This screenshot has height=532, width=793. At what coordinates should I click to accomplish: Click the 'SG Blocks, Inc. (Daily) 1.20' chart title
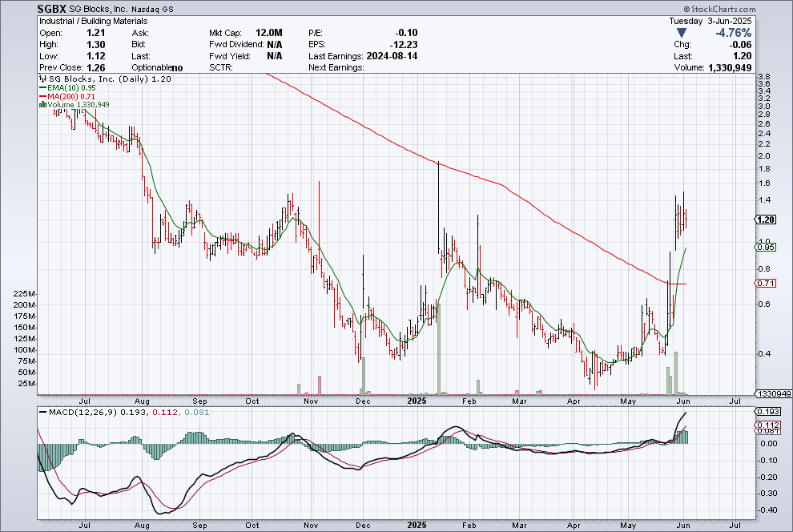click(x=110, y=79)
